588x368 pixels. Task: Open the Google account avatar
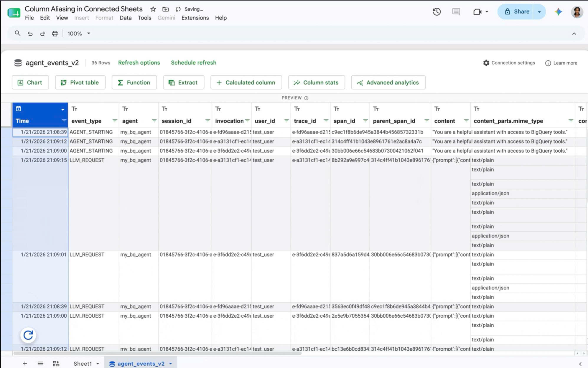[x=577, y=12]
